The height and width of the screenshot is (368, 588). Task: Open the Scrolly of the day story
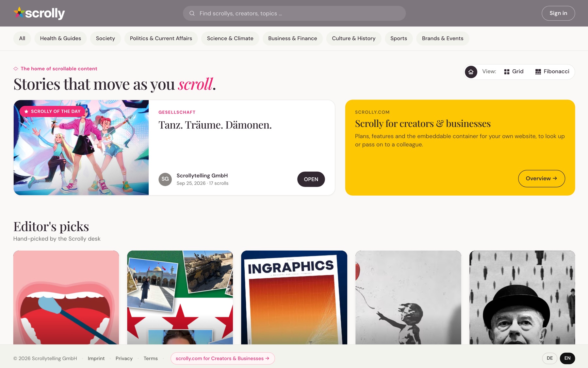tap(311, 179)
